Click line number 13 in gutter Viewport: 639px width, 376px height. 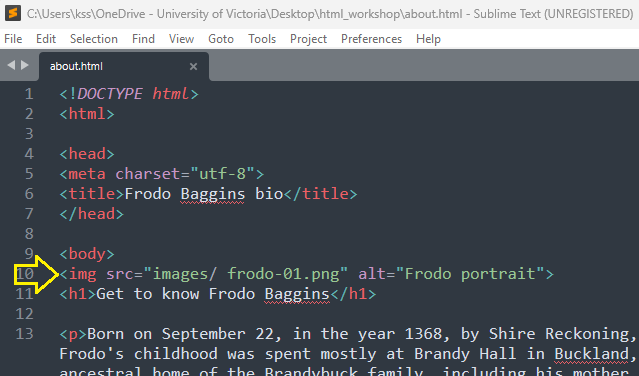[x=24, y=334]
